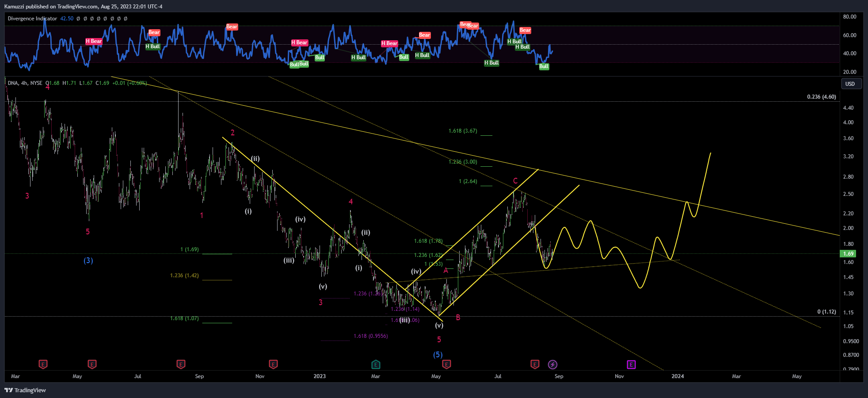
Task: Click the red earnings marker near Mar 2022
Action: [43, 364]
